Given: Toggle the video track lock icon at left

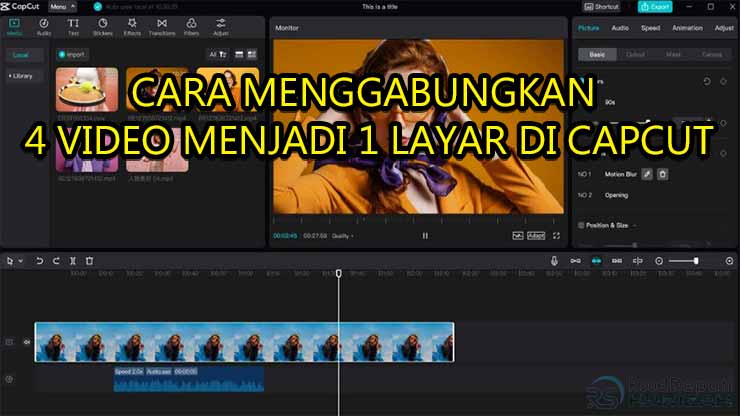Looking at the screenshot, I should (x=9, y=342).
